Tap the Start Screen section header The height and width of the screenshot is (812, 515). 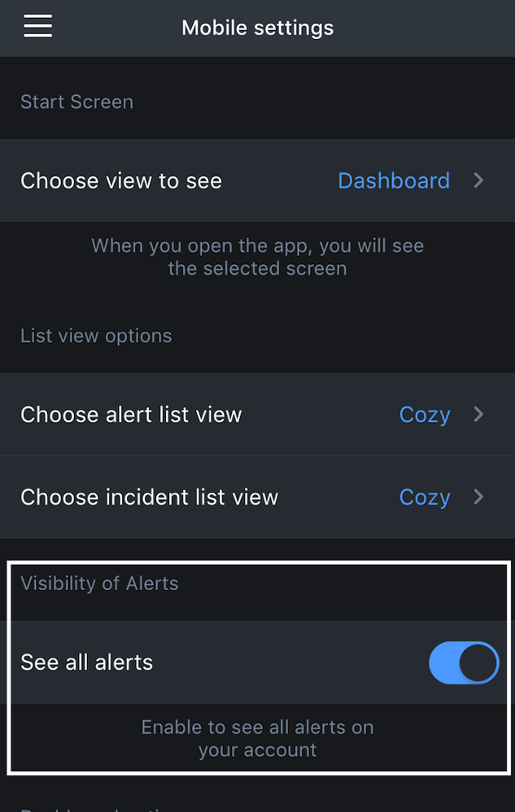[x=76, y=102]
